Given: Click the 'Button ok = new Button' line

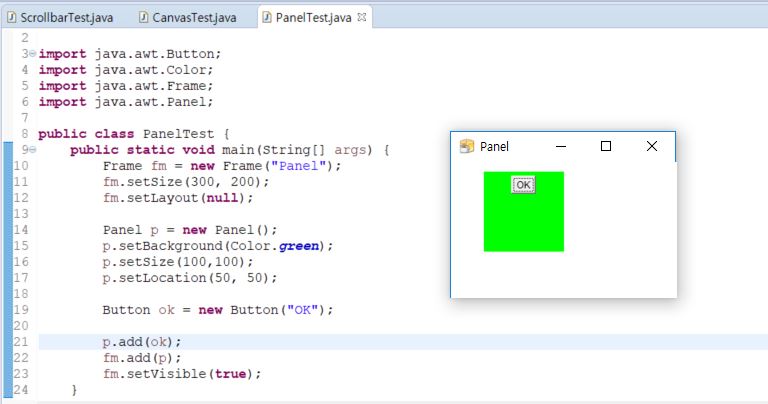Looking at the screenshot, I should click(x=218, y=310).
